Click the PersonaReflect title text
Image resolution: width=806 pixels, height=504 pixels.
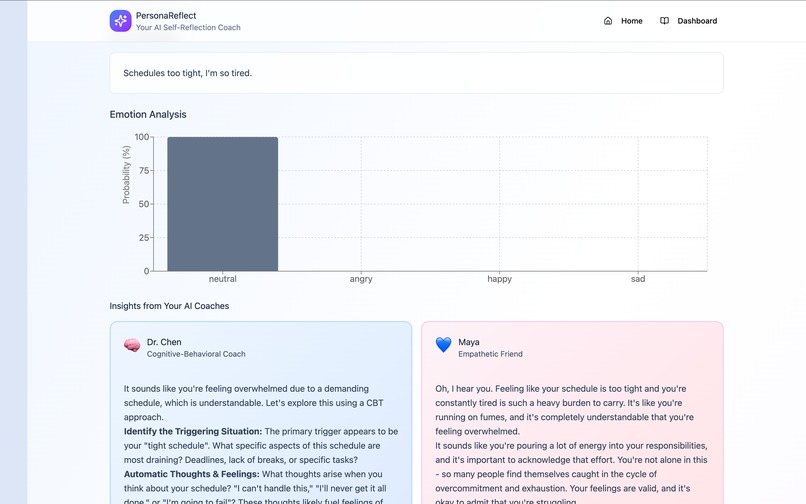[166, 16]
